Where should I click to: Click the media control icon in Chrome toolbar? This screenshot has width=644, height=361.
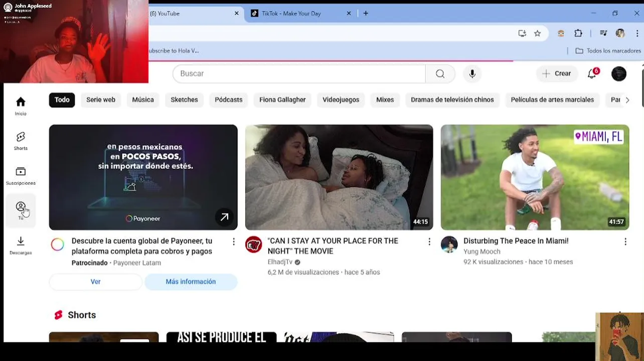point(603,33)
